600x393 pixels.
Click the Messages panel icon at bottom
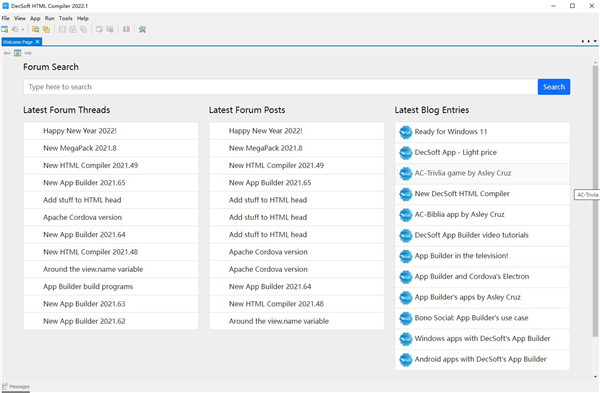coord(5,386)
